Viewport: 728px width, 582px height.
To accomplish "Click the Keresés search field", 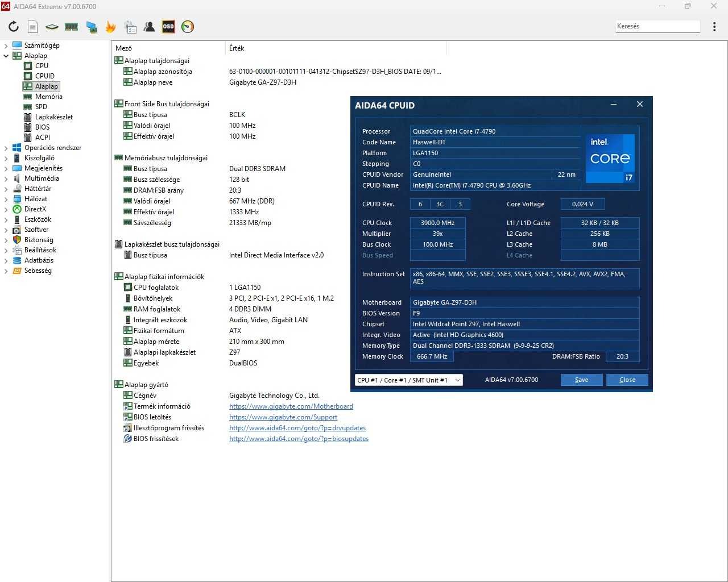I will (x=657, y=26).
